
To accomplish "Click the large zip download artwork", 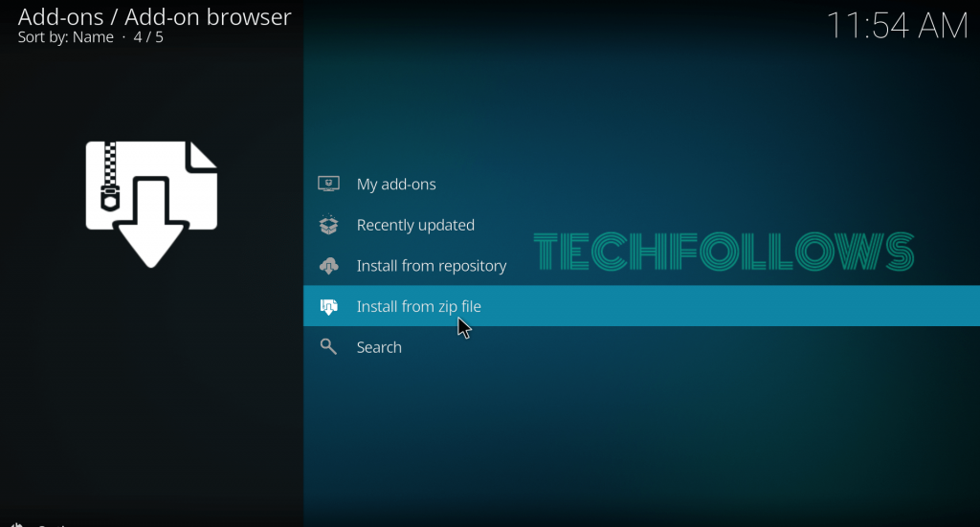I will pos(151,204).
